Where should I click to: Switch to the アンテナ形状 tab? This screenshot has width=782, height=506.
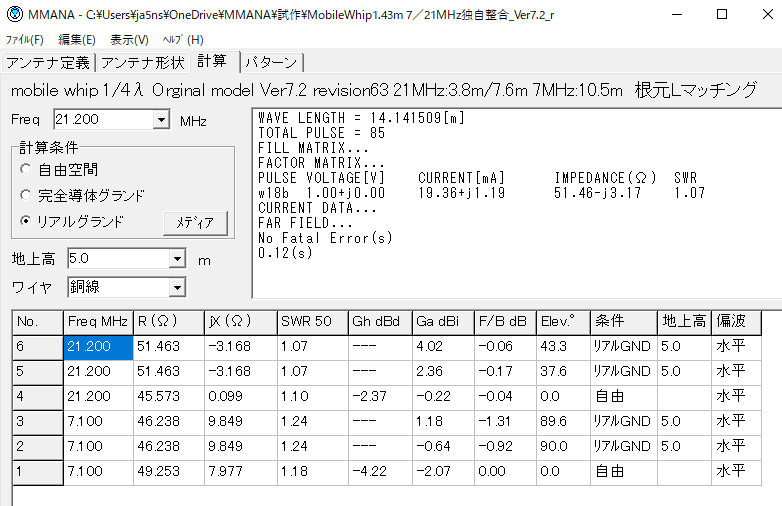click(x=143, y=63)
